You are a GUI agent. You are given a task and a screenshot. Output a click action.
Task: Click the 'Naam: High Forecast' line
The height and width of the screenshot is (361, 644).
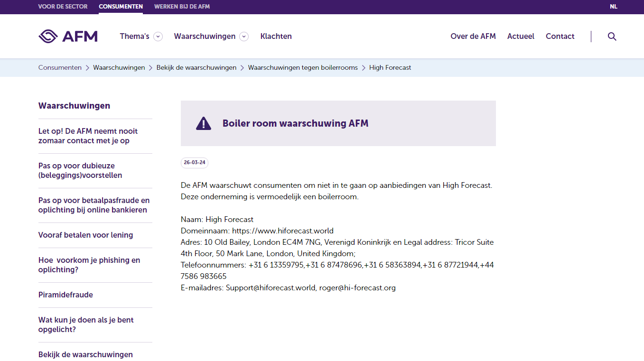coord(217,220)
